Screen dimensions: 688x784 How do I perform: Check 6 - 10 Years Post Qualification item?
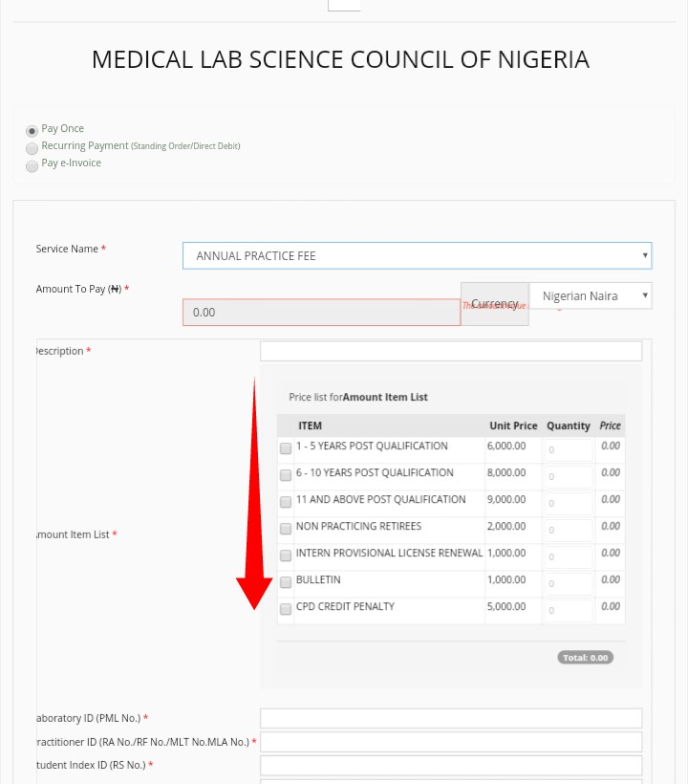point(286,475)
